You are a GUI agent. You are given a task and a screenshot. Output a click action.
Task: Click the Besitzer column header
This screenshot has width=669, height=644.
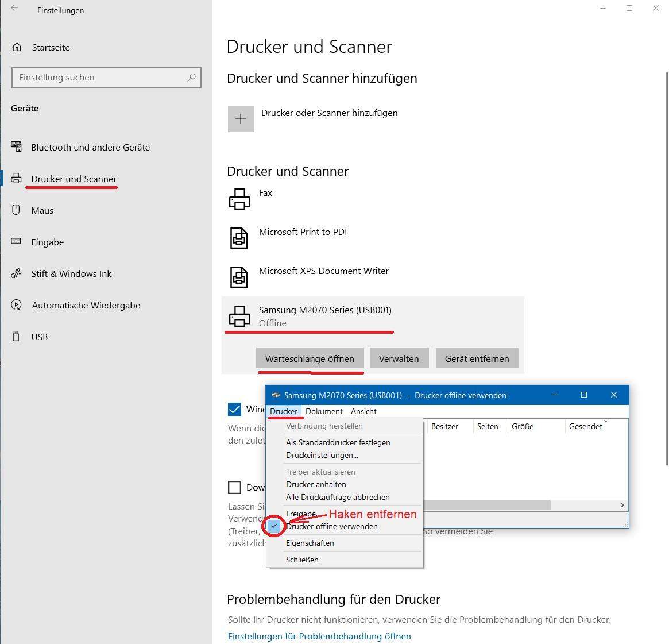pos(444,426)
